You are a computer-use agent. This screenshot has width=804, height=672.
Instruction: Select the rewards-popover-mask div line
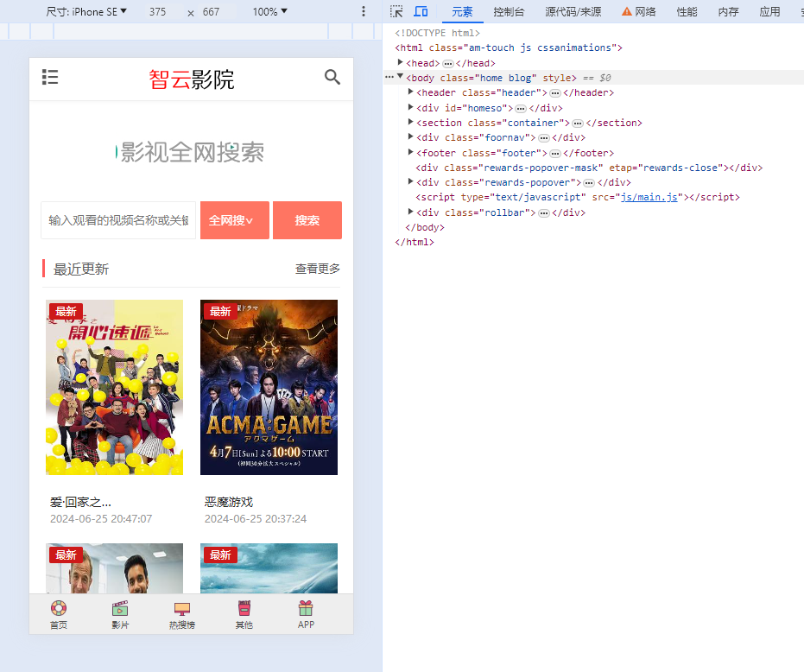pyautogui.click(x=589, y=168)
